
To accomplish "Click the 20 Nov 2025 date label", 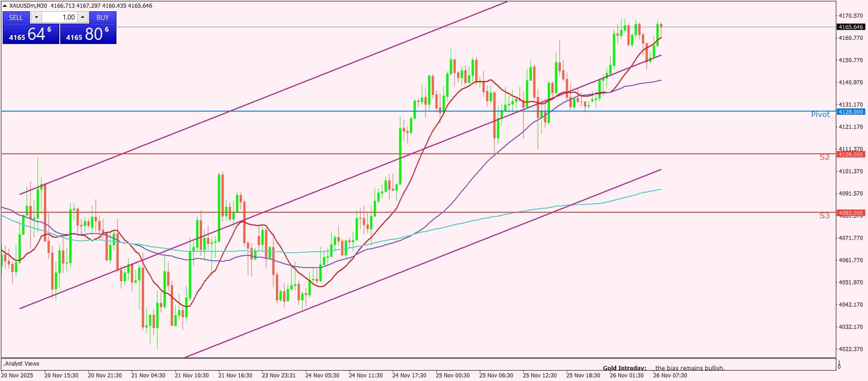I will [17, 375].
